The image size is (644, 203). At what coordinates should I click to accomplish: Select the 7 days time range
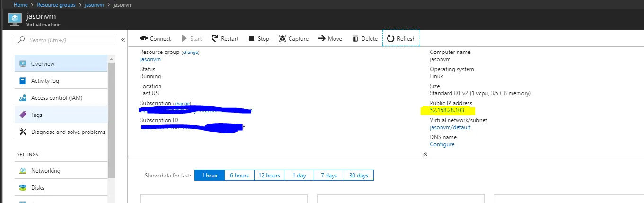click(329, 176)
